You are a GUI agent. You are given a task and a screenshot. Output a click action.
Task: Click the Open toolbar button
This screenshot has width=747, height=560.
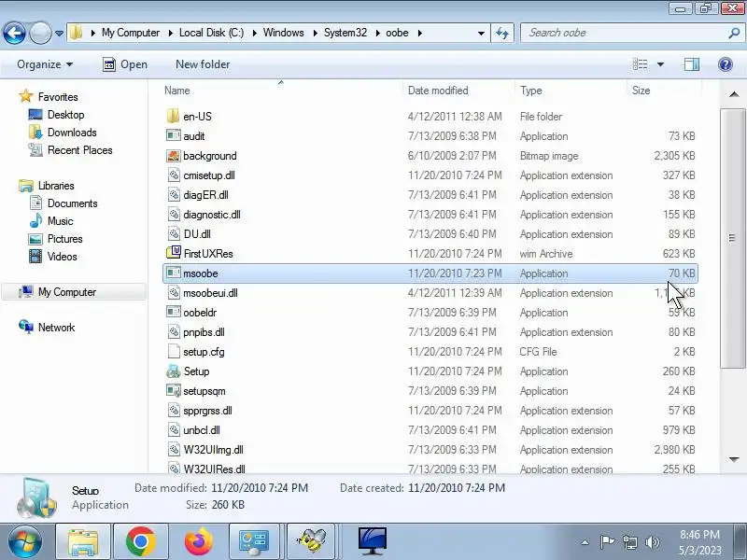pyautogui.click(x=125, y=64)
